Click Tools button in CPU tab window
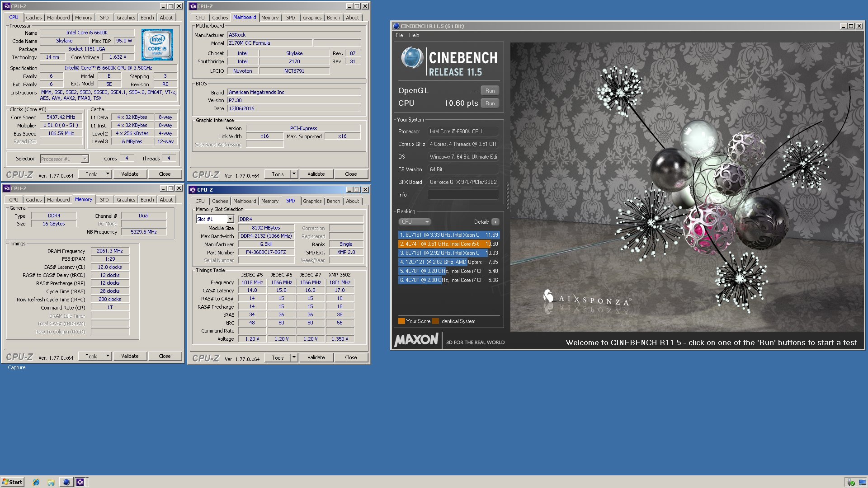Viewport: 868px width, 488px height. click(x=91, y=174)
